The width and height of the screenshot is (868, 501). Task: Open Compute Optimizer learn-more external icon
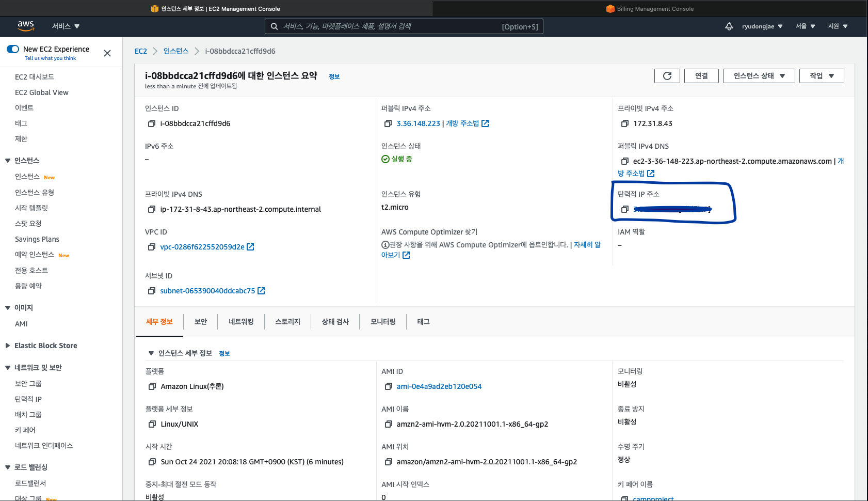(406, 255)
